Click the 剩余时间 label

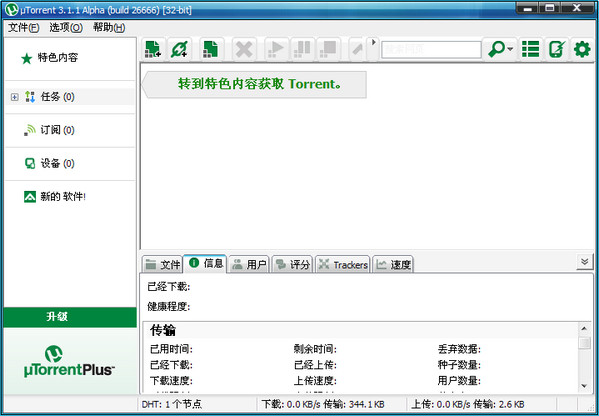tap(315, 349)
